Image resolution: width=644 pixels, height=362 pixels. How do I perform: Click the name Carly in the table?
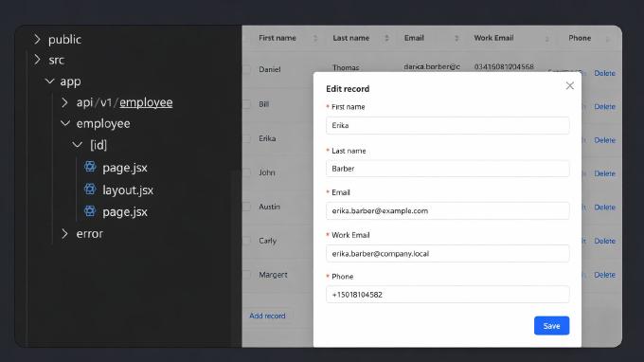tap(267, 241)
